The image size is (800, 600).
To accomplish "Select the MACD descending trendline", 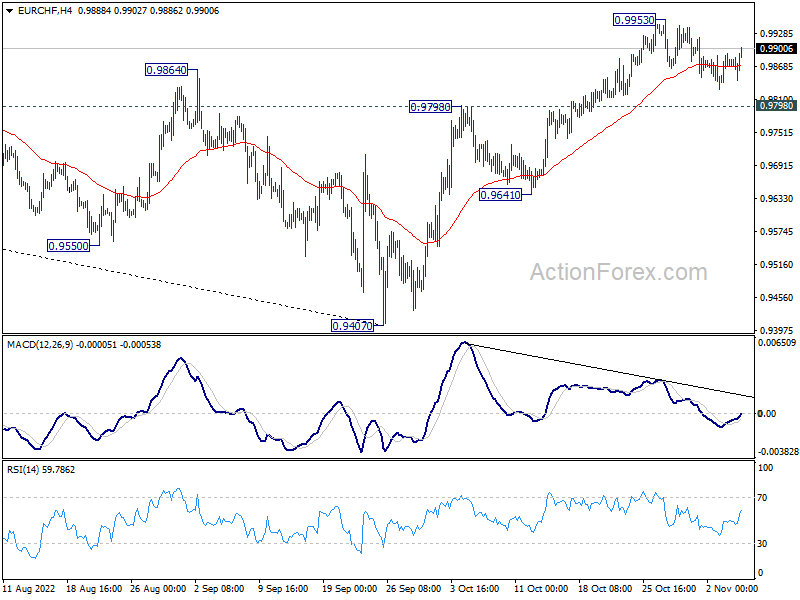I will pyautogui.click(x=612, y=371).
